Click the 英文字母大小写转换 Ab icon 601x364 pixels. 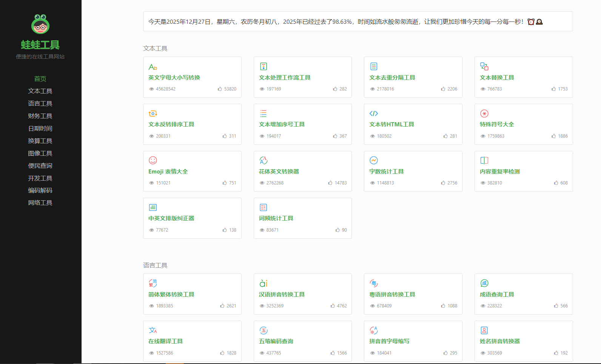[153, 67]
